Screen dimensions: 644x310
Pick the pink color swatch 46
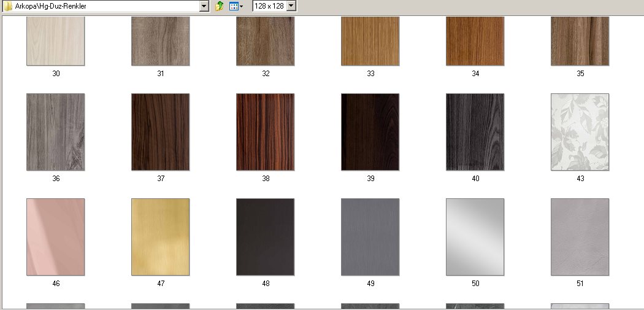click(55, 237)
